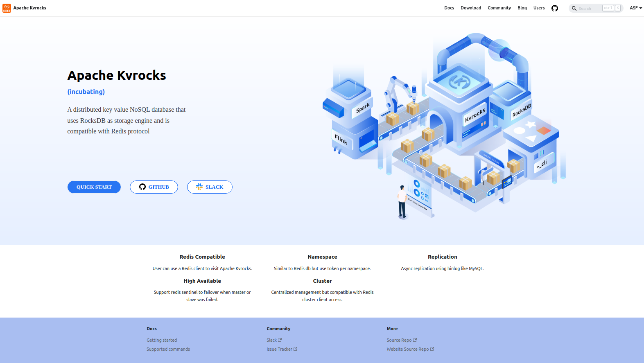The image size is (644, 363).
Task: Open Website Source Repo footer link
Action: pos(411,349)
